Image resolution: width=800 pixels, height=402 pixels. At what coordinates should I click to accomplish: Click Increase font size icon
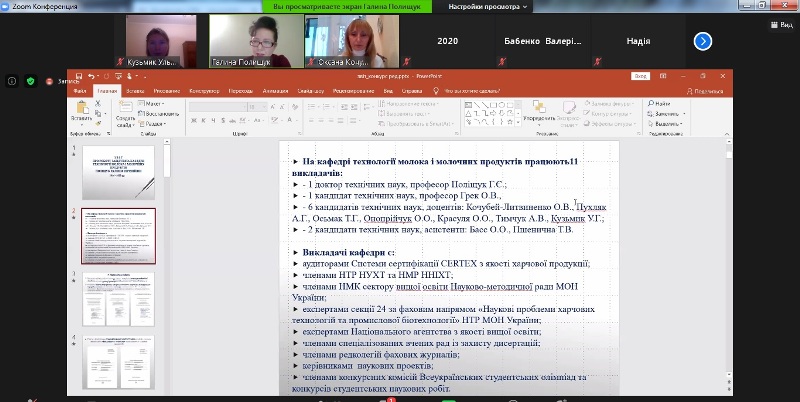pos(273,107)
